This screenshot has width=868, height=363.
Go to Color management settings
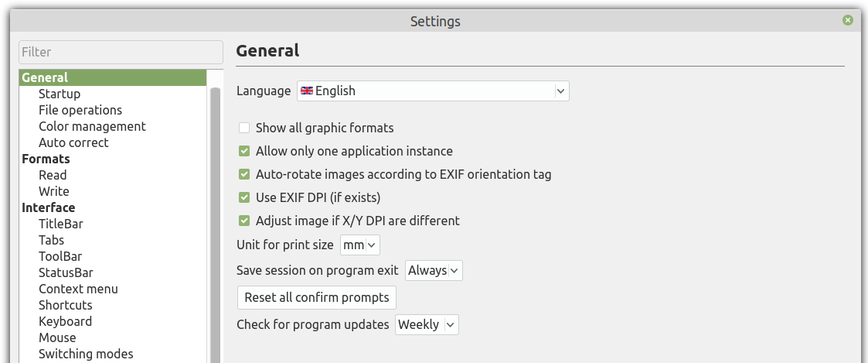click(92, 126)
